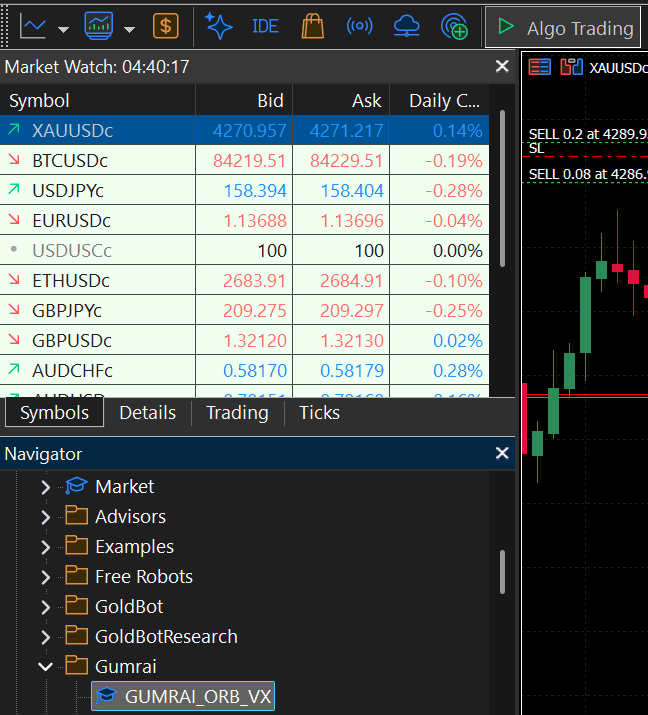Expand the GoldBot folder
The width and height of the screenshot is (648, 715).
click(45, 607)
